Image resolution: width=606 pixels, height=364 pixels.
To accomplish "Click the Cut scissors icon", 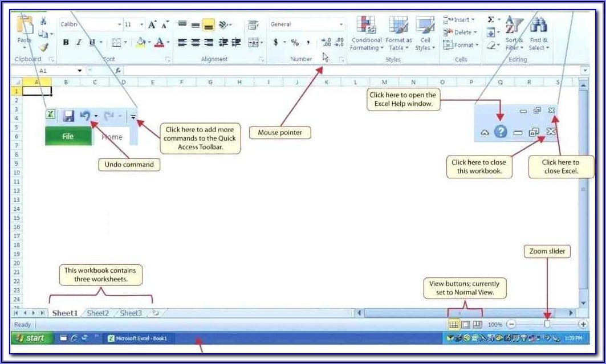I will pos(43,22).
